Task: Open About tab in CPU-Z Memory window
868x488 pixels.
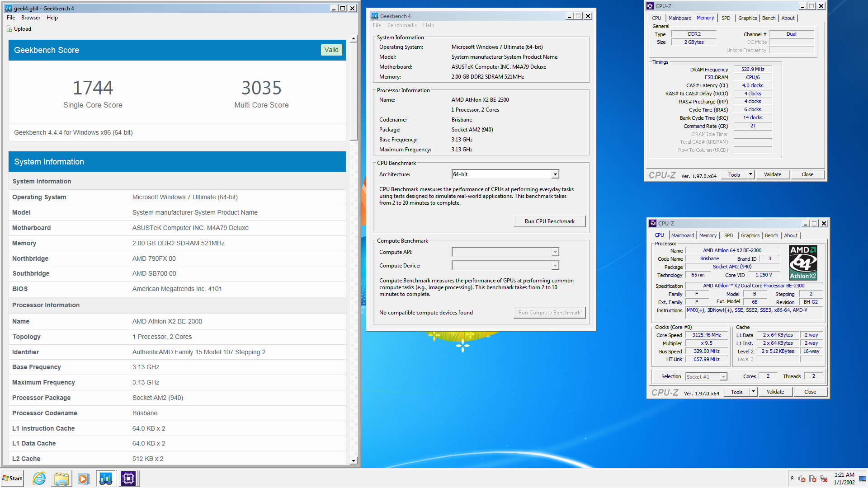Action: click(x=788, y=18)
